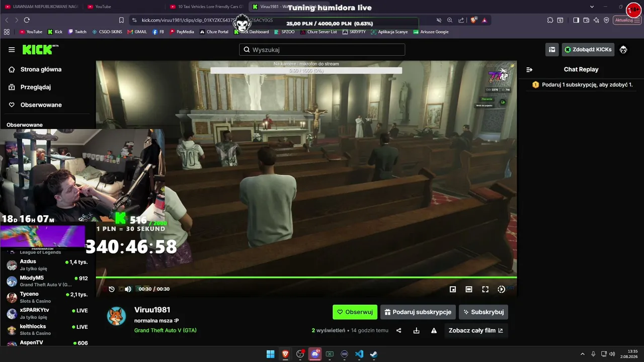
Task: Open Discord from the taskbar
Action: 315,354
